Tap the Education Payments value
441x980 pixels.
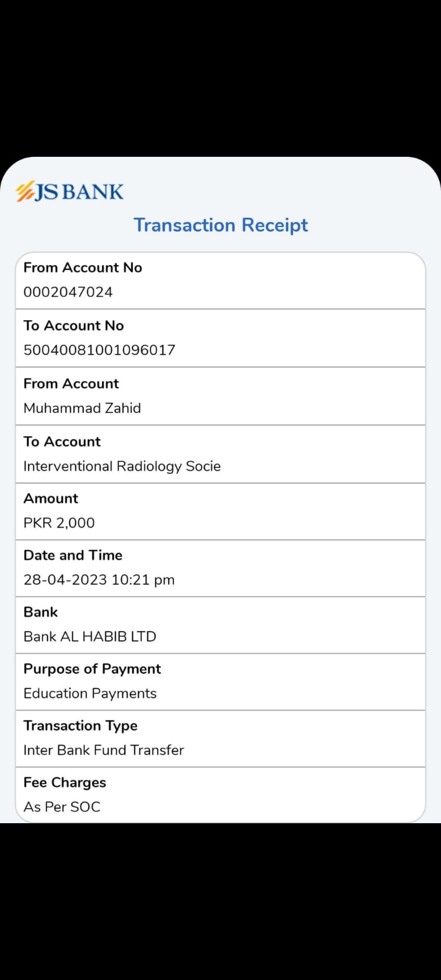(x=90, y=693)
